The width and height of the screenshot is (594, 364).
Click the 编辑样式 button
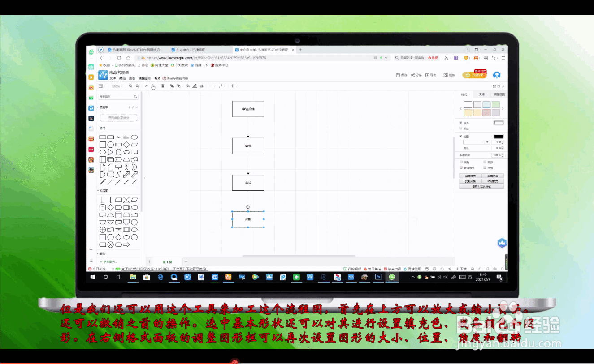point(470,176)
